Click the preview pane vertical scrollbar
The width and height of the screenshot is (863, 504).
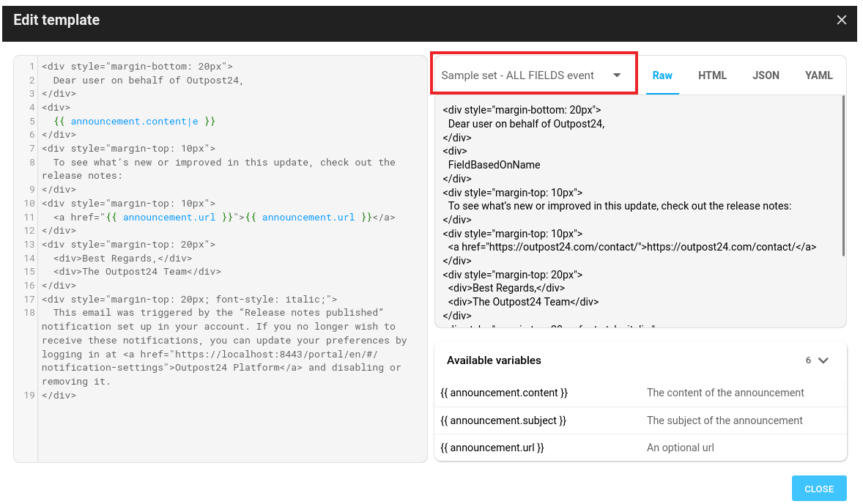pyautogui.click(x=843, y=176)
